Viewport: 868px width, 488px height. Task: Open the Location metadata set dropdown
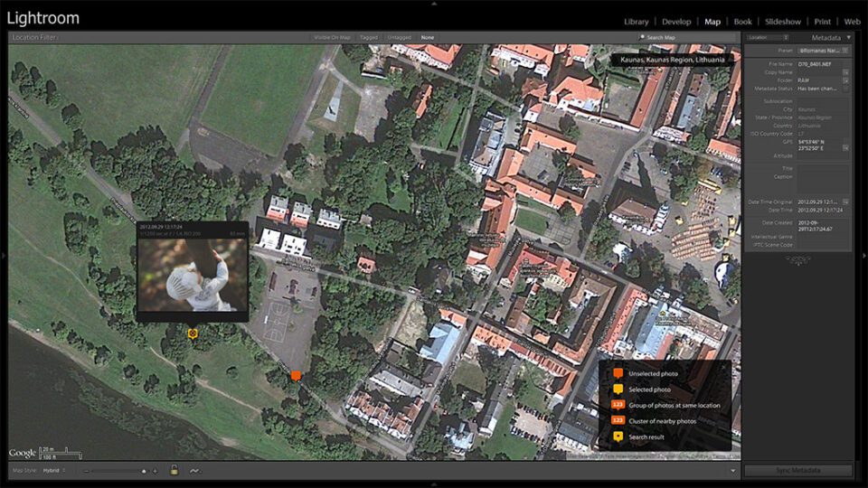768,38
